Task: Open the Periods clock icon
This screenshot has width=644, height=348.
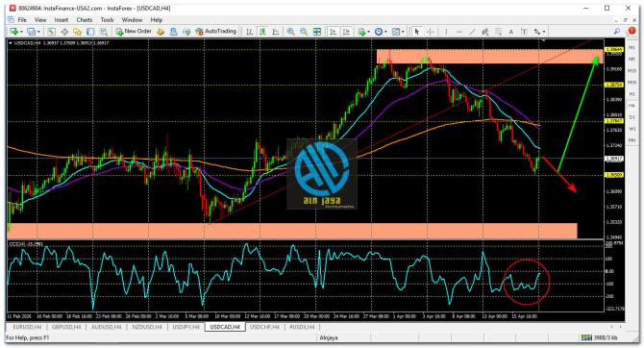Action: (379, 32)
